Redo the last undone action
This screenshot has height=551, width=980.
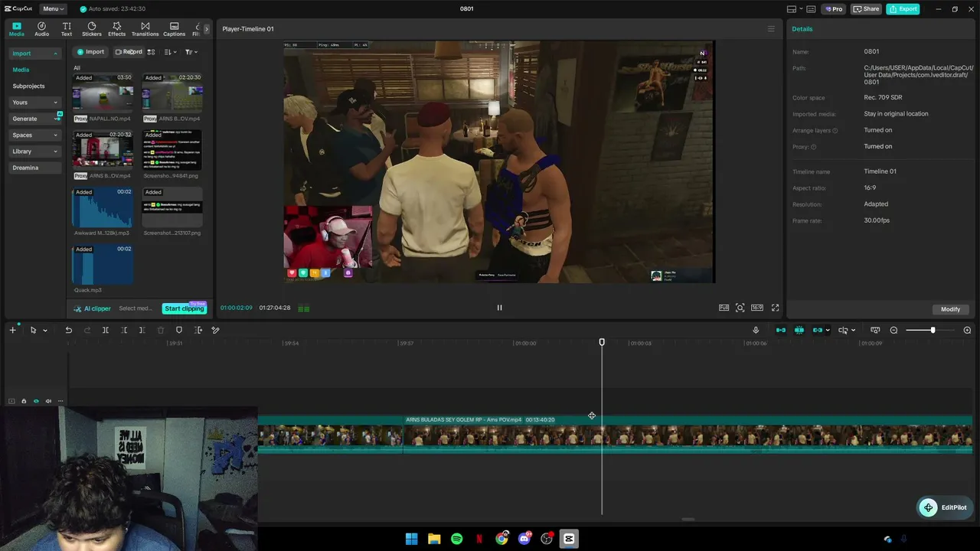(87, 330)
